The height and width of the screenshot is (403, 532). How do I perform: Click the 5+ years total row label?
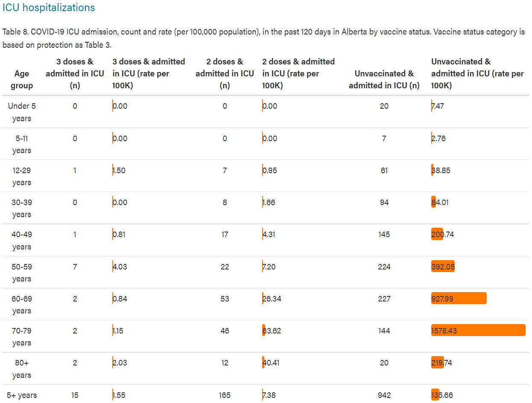(x=22, y=395)
